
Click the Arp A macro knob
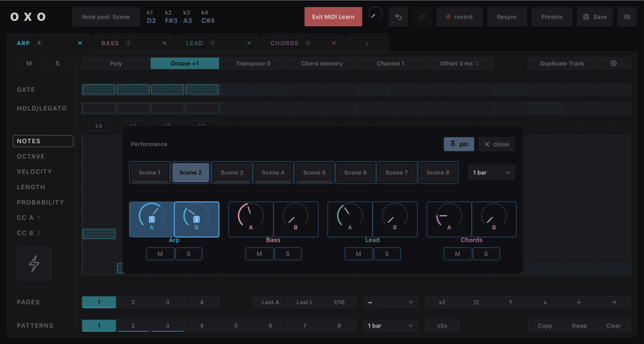[152, 219]
